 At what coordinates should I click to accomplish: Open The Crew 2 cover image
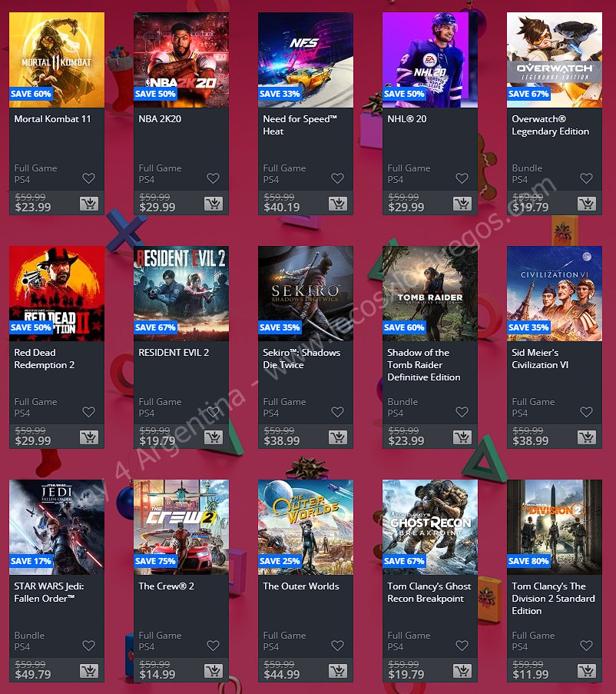[181, 527]
